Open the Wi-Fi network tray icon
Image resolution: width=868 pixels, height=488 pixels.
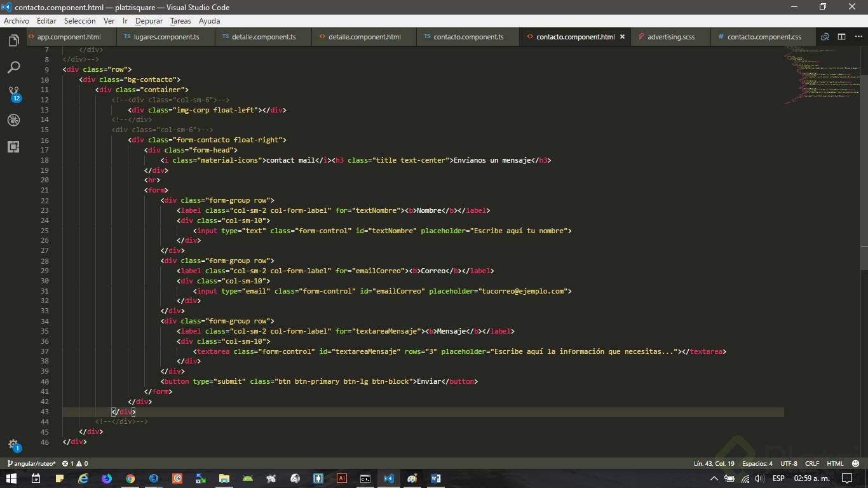coord(745,478)
